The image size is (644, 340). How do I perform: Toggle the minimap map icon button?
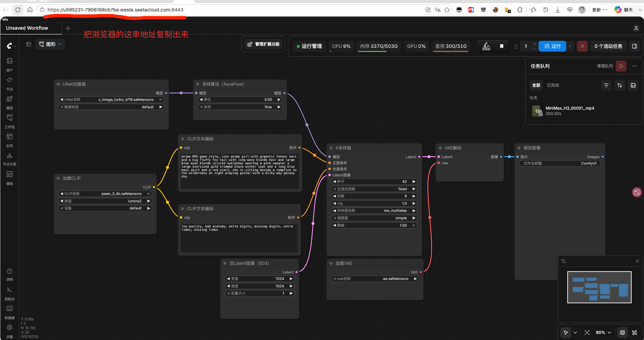tap(622, 333)
